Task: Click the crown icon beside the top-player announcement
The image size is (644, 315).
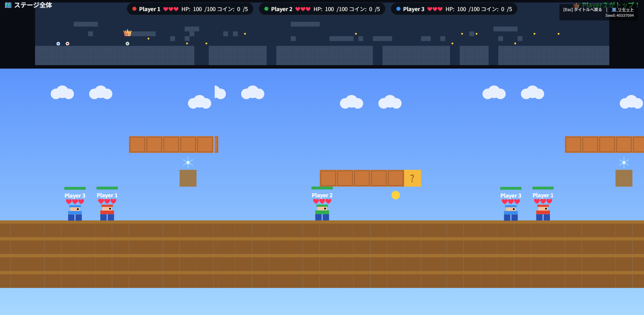Action: point(576,5)
